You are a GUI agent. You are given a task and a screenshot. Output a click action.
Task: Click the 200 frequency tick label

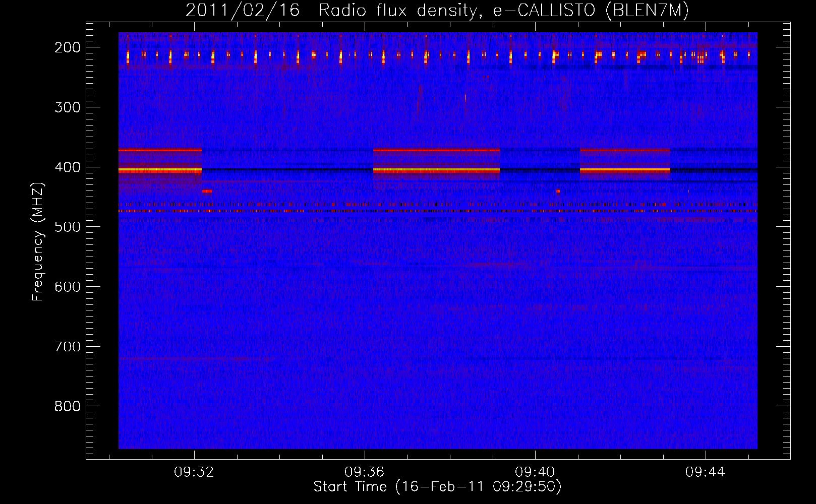tap(68, 47)
